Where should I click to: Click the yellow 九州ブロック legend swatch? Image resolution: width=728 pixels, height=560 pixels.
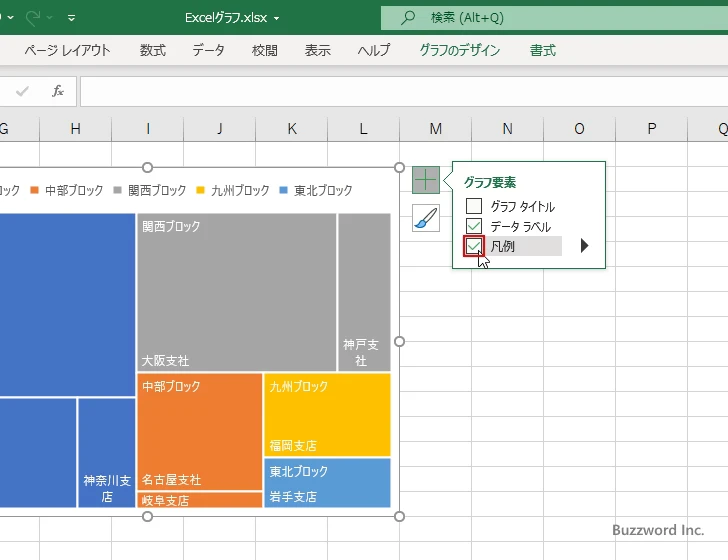pyautogui.click(x=201, y=190)
